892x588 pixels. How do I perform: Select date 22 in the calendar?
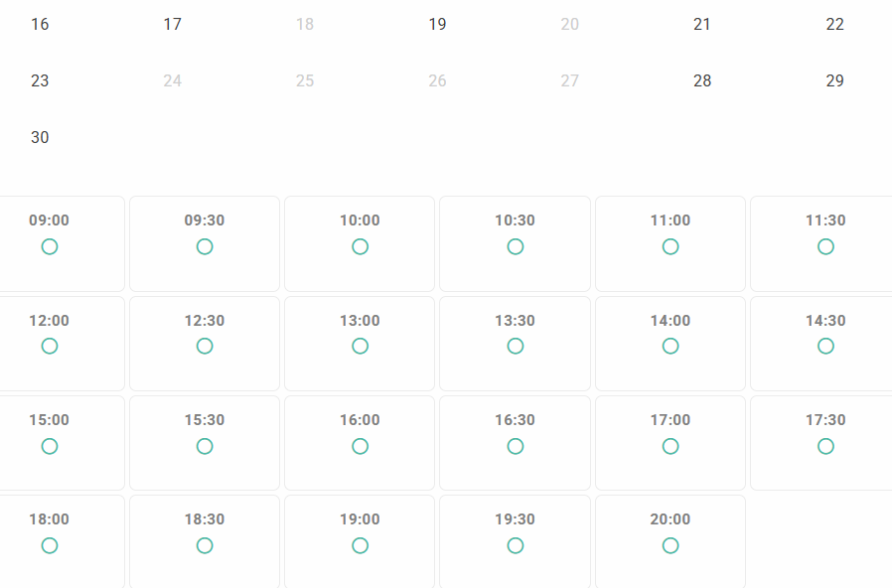pos(834,24)
